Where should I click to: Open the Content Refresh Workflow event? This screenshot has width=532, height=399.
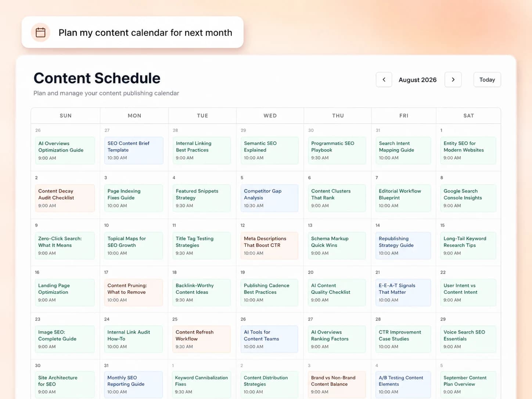pos(202,339)
